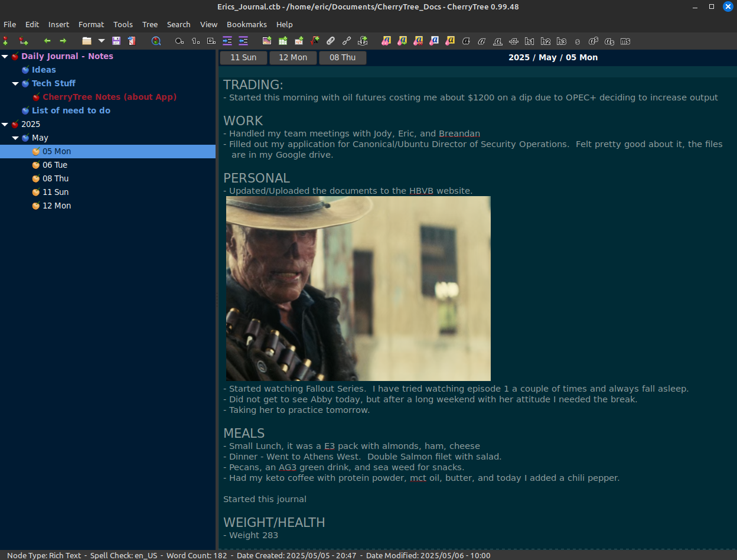Open the Edit menu
Image resolution: width=737 pixels, height=560 pixels.
tap(32, 24)
